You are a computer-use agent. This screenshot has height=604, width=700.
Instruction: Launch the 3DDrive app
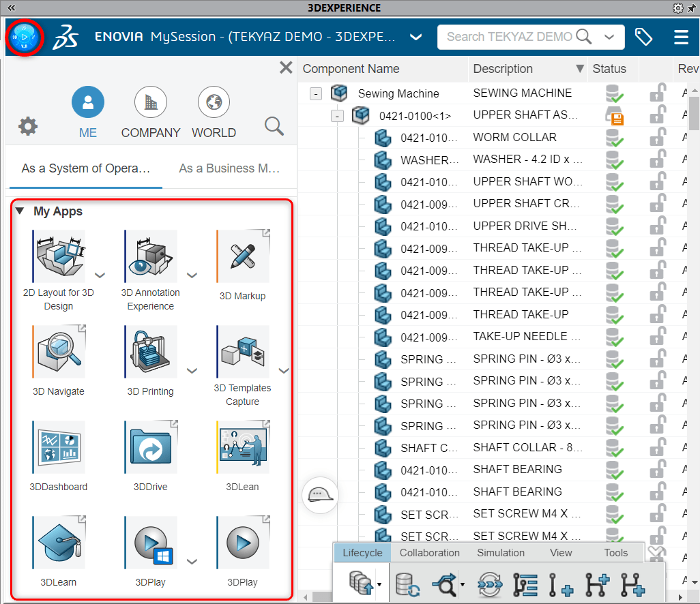pyautogui.click(x=151, y=447)
